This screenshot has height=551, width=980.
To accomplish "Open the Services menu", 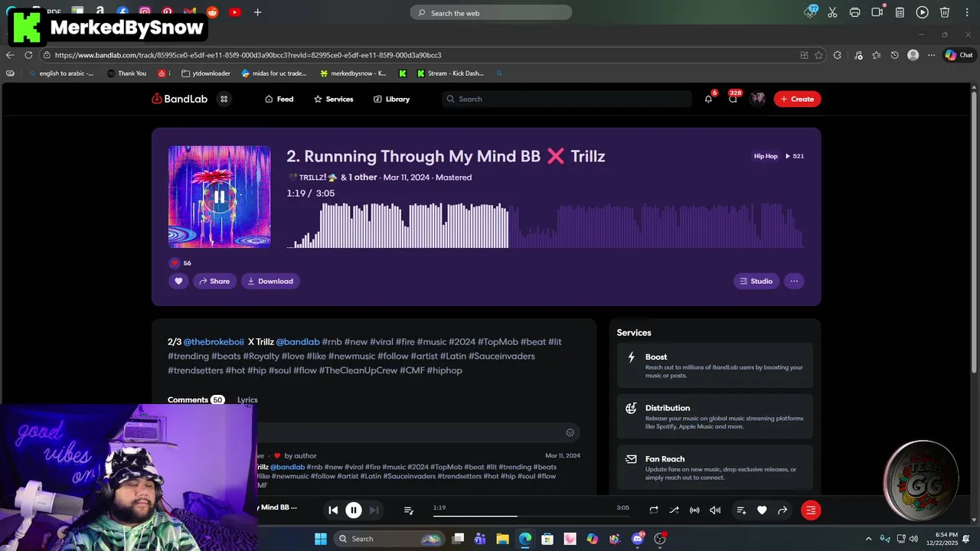I will [333, 99].
